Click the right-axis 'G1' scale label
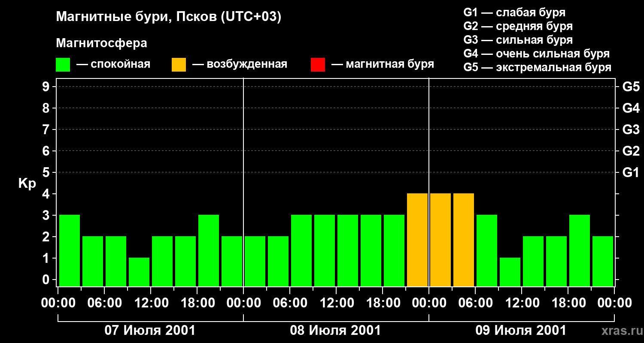The width and height of the screenshot is (644, 343). click(x=631, y=172)
